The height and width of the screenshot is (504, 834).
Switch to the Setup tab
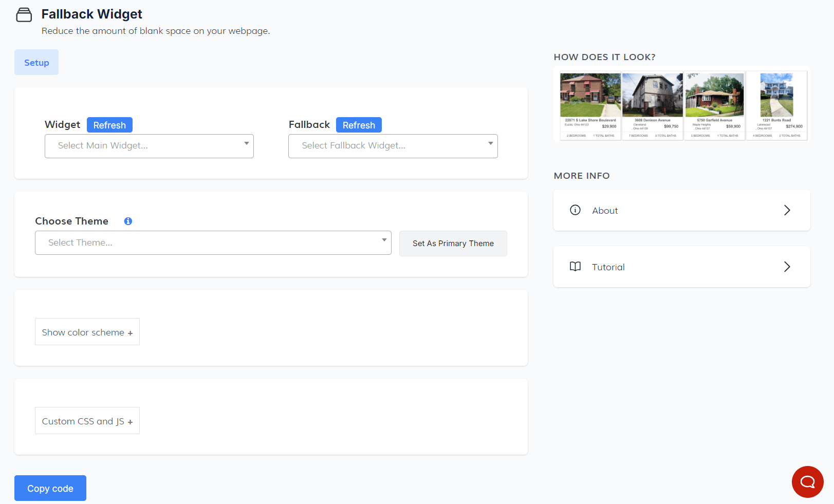pos(36,62)
